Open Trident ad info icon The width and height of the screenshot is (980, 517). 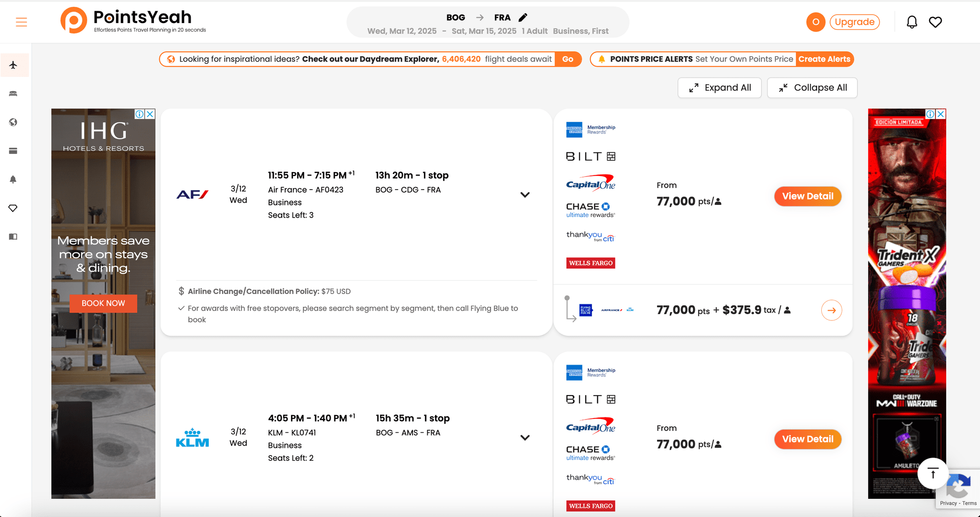(930, 114)
